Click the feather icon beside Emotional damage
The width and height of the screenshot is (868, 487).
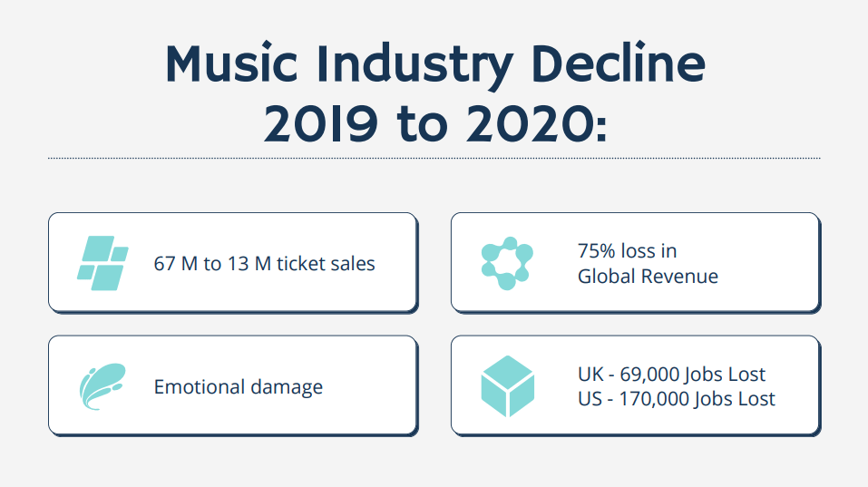coord(101,386)
